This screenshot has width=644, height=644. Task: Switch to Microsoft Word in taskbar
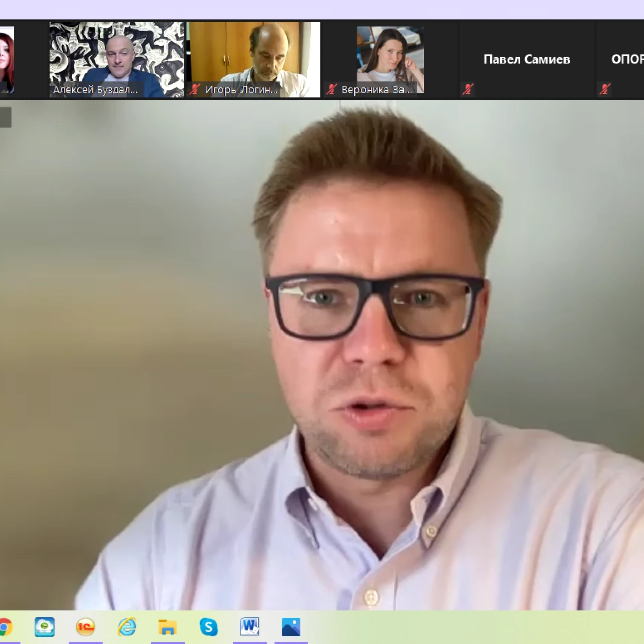[250, 627]
